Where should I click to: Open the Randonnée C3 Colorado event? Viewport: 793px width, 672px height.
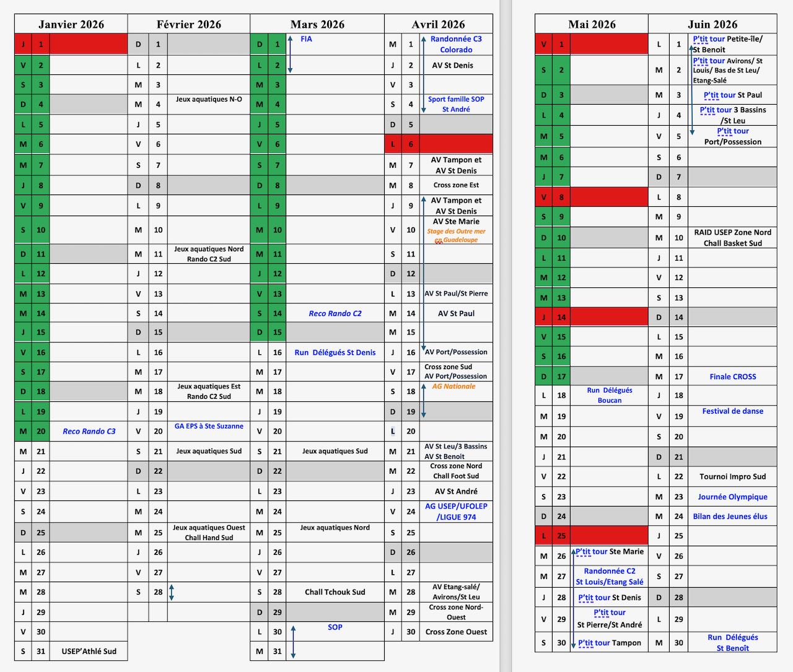point(456,44)
